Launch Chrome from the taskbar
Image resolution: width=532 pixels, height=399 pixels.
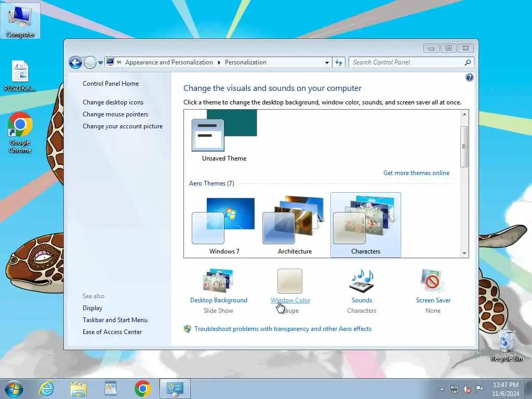142,389
